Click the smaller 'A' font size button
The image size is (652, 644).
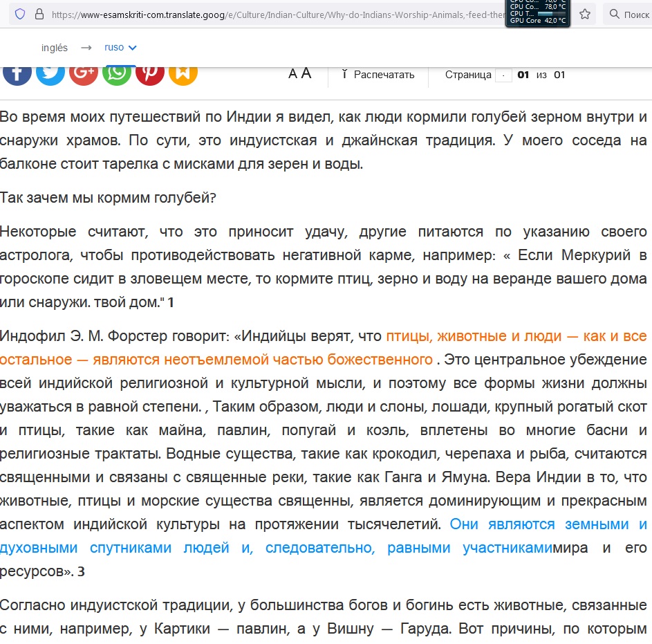(x=292, y=75)
